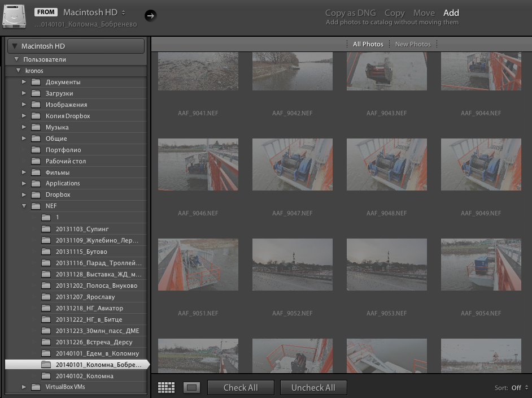532x398 pixels.
Task: Click folder icon beside Изображения
Action: click(36, 105)
